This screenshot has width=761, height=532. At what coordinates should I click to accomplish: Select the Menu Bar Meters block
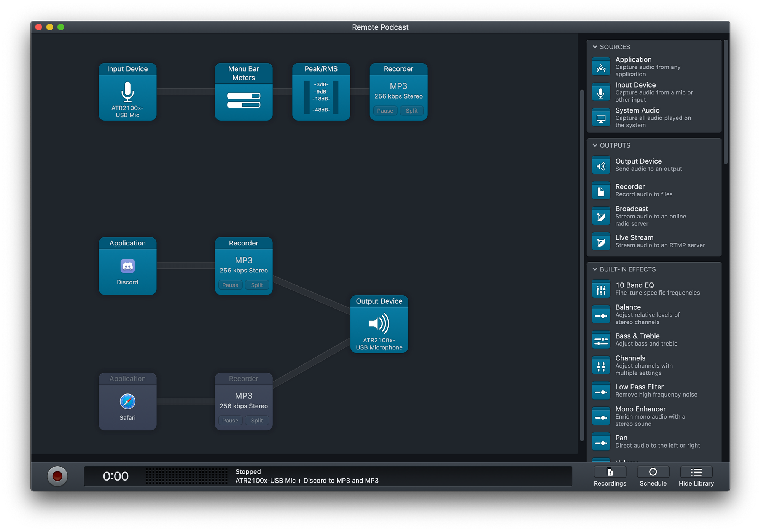click(x=244, y=100)
